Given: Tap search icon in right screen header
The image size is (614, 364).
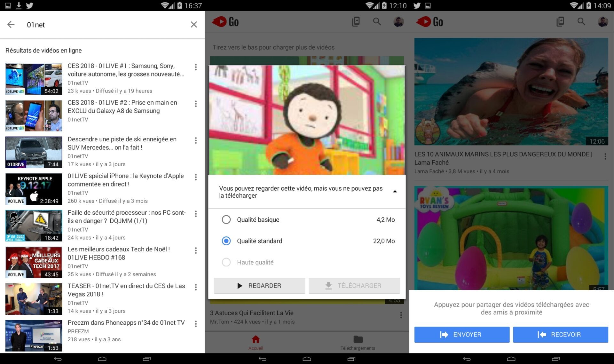Looking at the screenshot, I should 581,22.
